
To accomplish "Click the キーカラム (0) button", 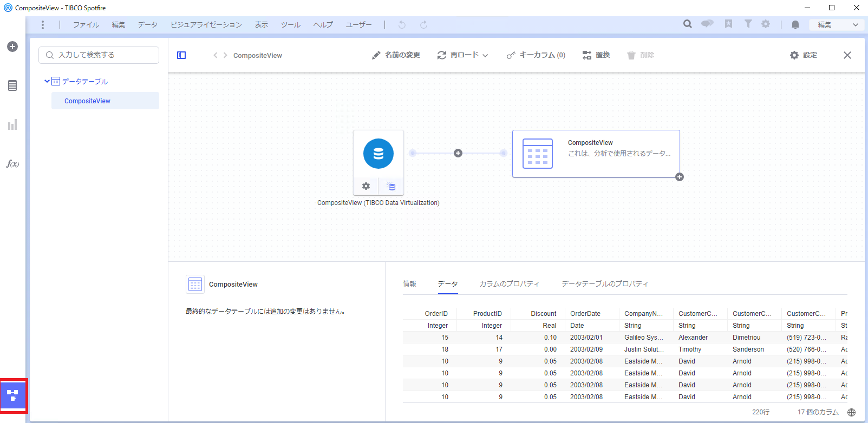I will [536, 55].
